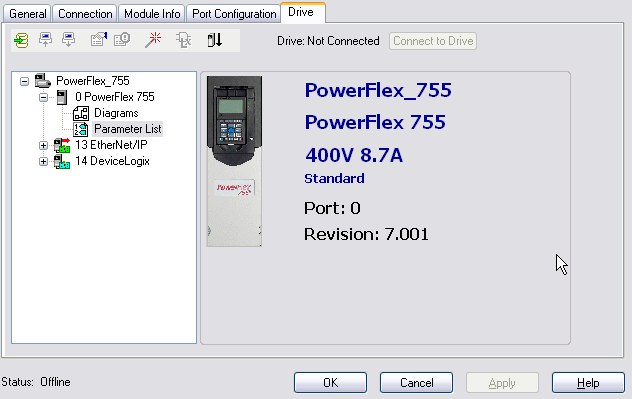The width and height of the screenshot is (632, 399).
Task: Click the 'Port: 0' text
Action: coord(332,208)
